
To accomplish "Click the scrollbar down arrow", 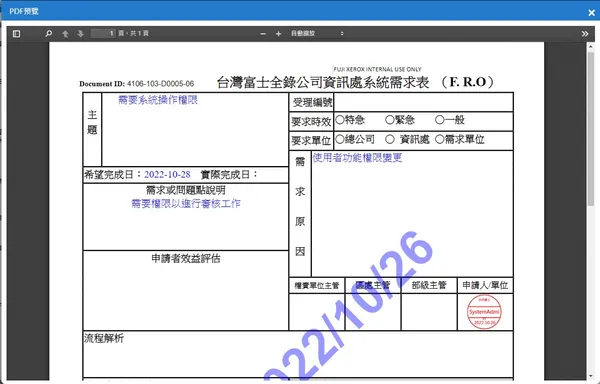I will (591, 376).
